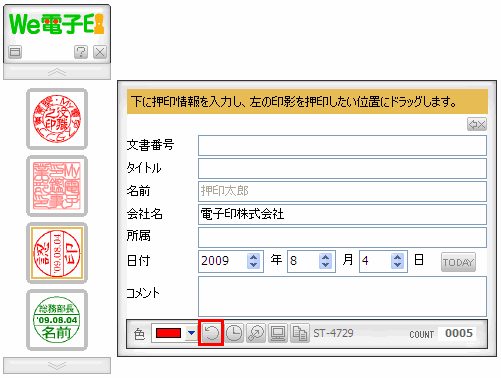Increase the day value with up arrow
This screenshot has width=501, height=378.
397,257
